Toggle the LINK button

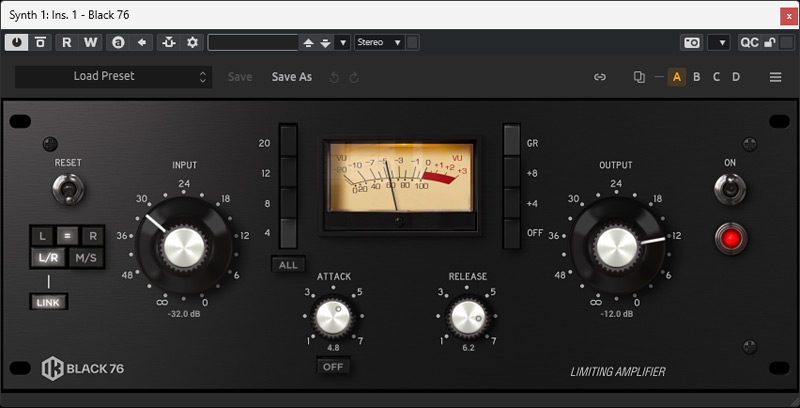click(x=49, y=302)
